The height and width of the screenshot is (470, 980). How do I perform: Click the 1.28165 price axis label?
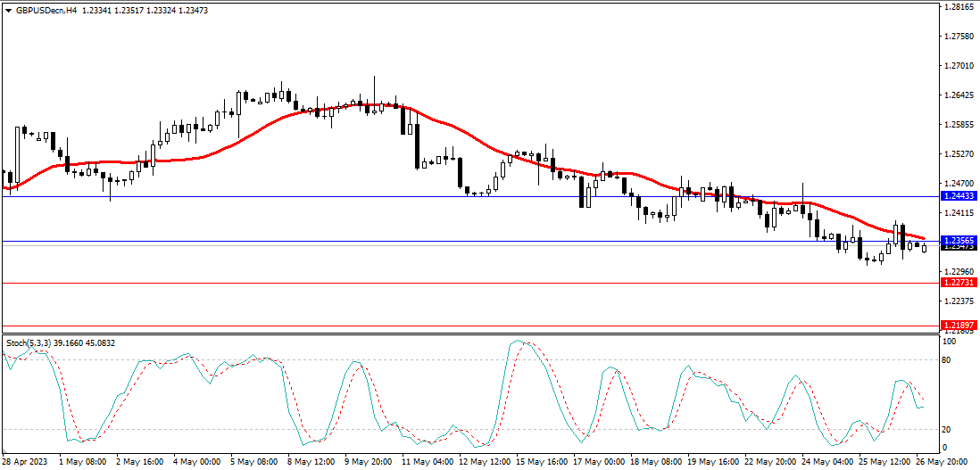[960, 7]
